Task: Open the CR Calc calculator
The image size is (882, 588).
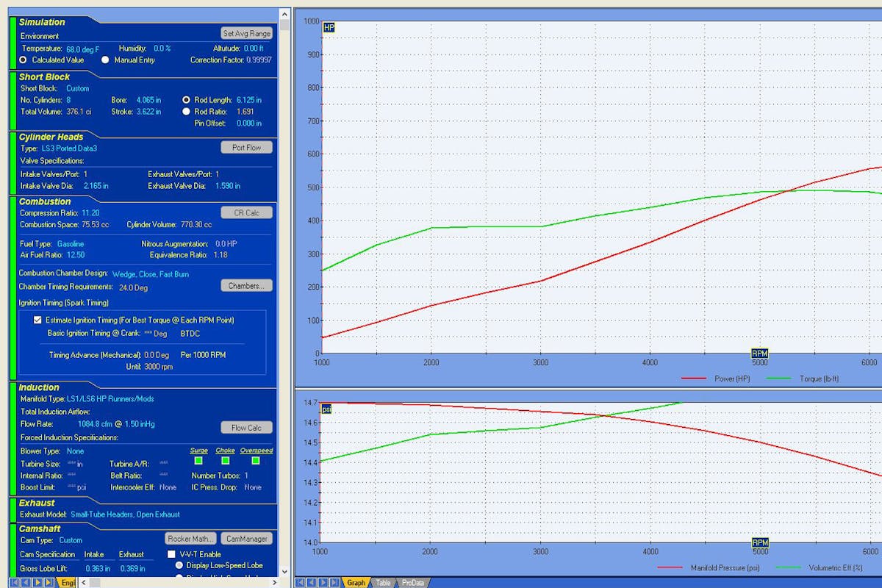Action: click(x=246, y=212)
